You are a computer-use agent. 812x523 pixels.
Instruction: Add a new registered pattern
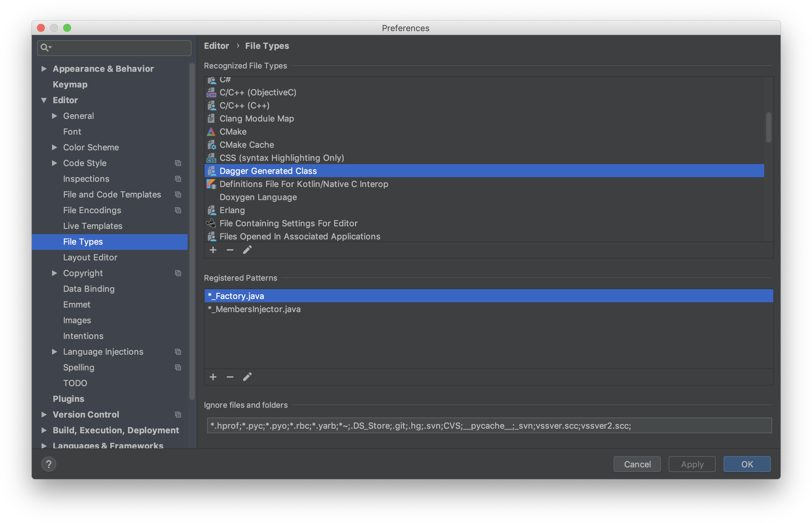[x=213, y=377]
